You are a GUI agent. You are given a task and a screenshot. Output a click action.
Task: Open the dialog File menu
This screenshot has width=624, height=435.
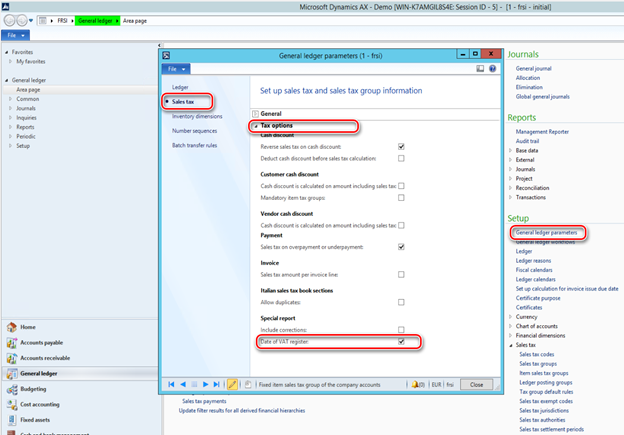[176, 69]
